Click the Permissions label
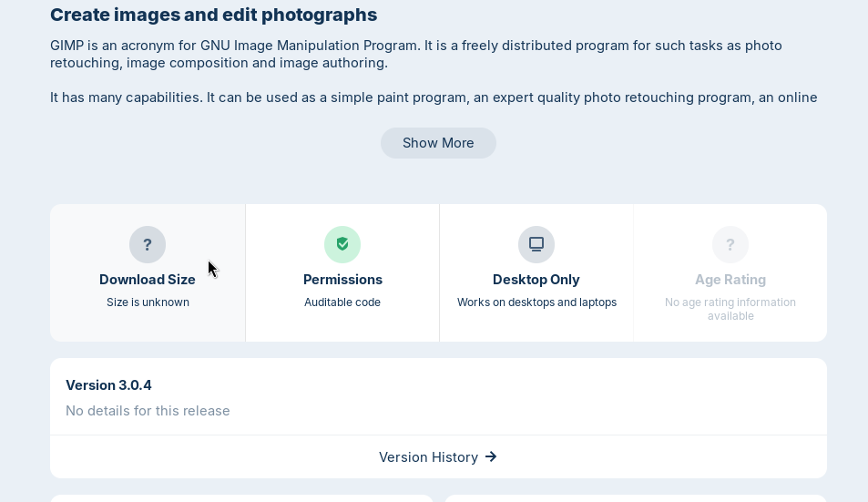This screenshot has height=502, width=868. pos(342,280)
